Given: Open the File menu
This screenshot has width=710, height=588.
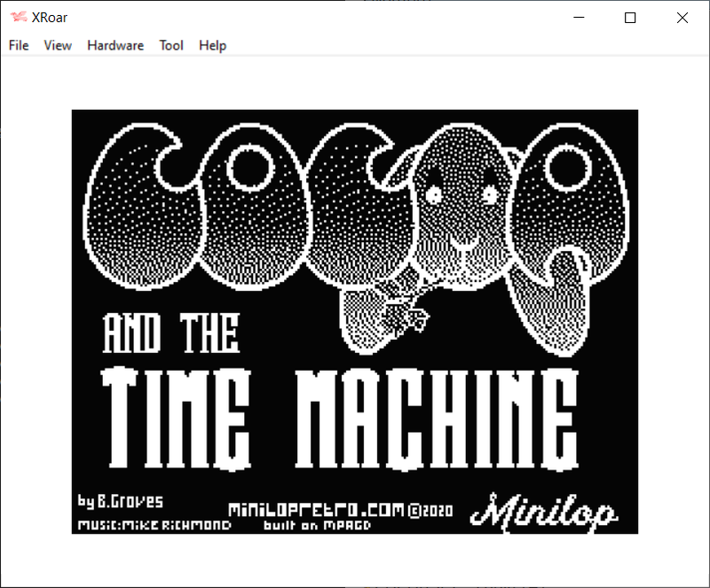Looking at the screenshot, I should (x=19, y=45).
